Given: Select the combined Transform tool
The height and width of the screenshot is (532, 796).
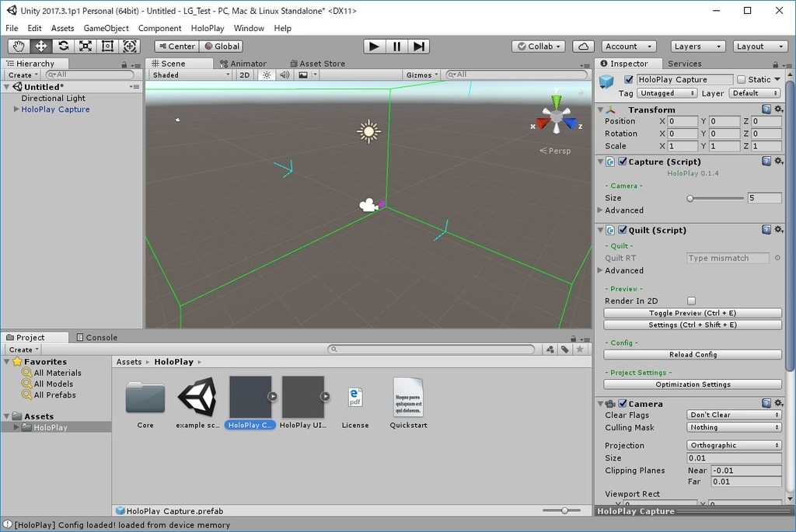Looking at the screenshot, I should [x=130, y=46].
